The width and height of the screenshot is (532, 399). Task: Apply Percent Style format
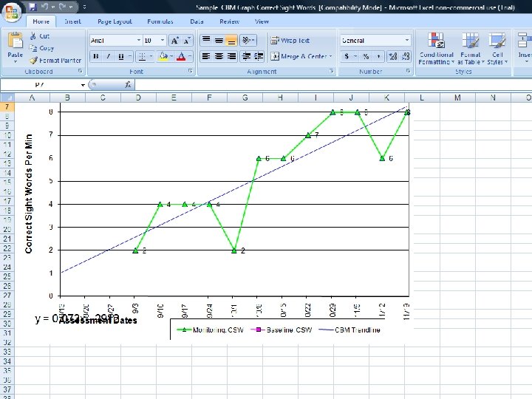pos(366,56)
